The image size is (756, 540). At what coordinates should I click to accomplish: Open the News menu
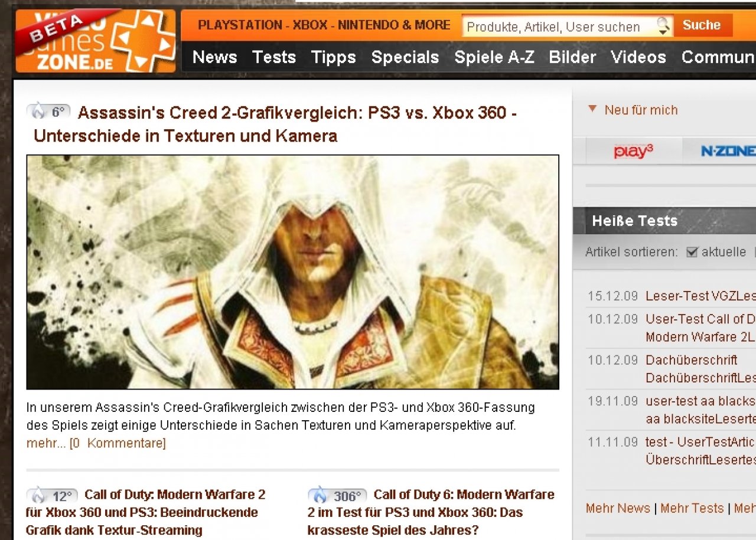click(214, 57)
